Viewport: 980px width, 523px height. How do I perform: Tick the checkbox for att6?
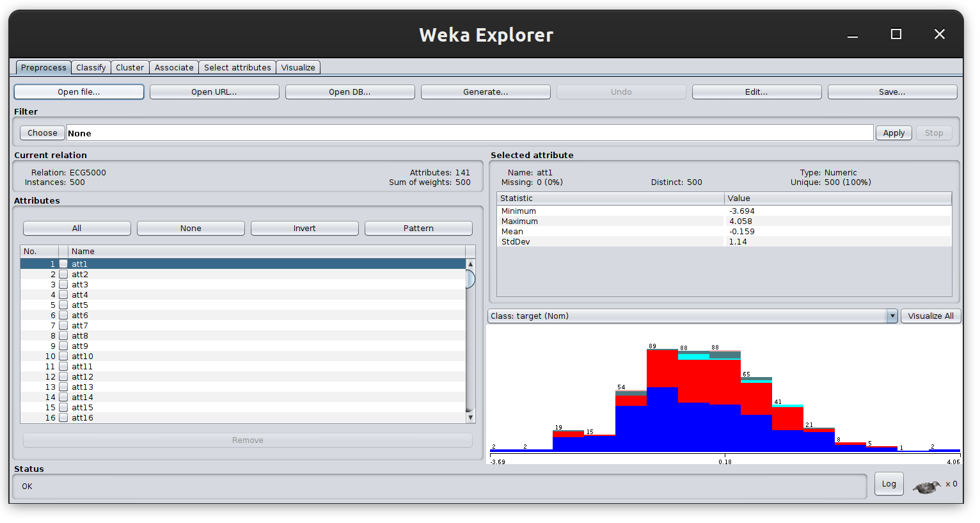pos(63,315)
